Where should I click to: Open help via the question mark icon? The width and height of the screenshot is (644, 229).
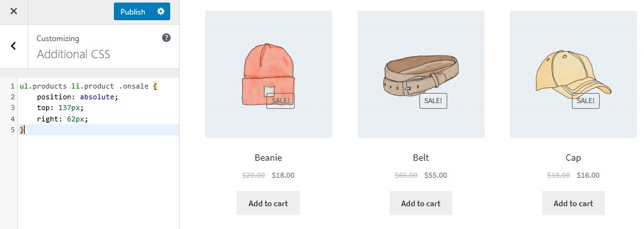pos(166,38)
